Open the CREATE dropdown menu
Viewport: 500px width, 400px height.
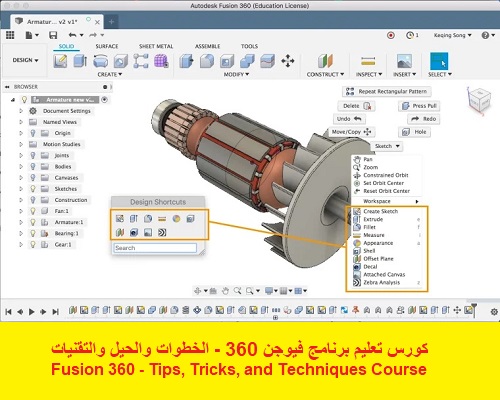click(110, 74)
